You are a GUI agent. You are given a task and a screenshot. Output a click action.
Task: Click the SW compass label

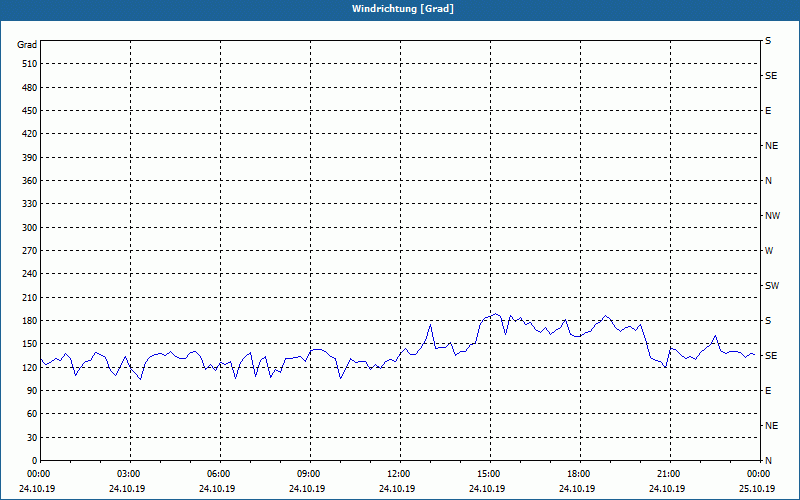pyautogui.click(x=772, y=286)
